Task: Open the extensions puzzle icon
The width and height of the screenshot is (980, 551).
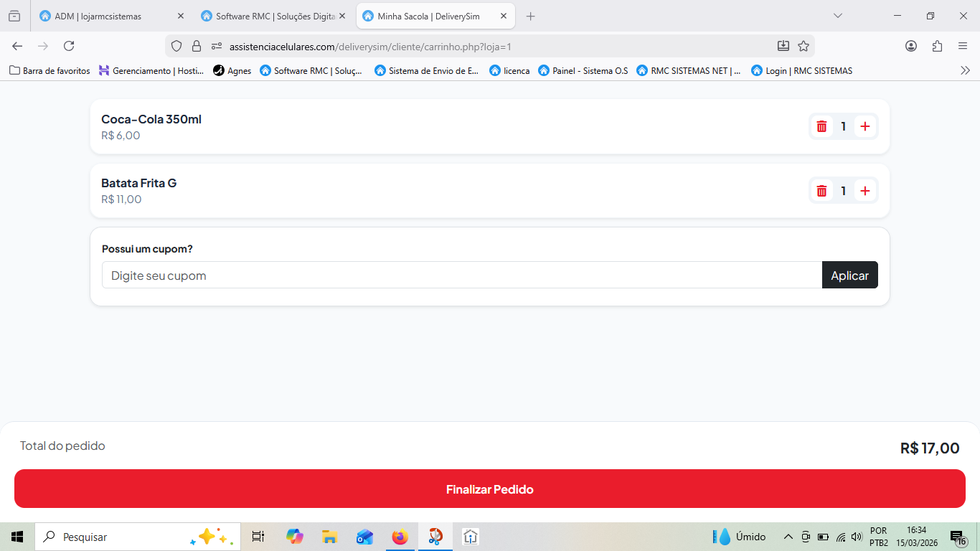Action: pos(937,46)
